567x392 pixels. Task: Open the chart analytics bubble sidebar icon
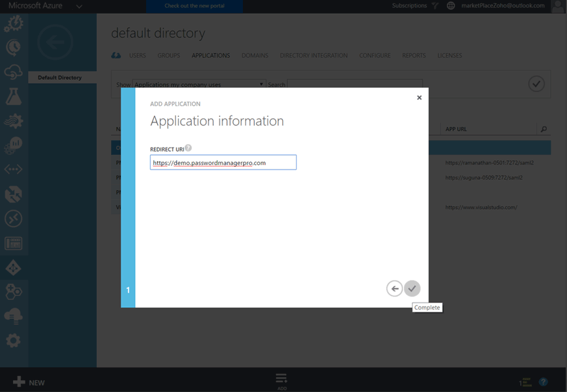[14, 145]
